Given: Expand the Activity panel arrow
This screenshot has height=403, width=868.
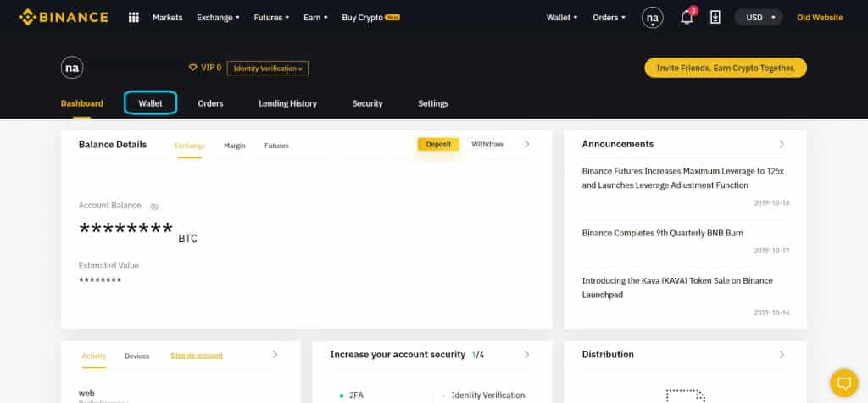Looking at the screenshot, I should pyautogui.click(x=275, y=355).
